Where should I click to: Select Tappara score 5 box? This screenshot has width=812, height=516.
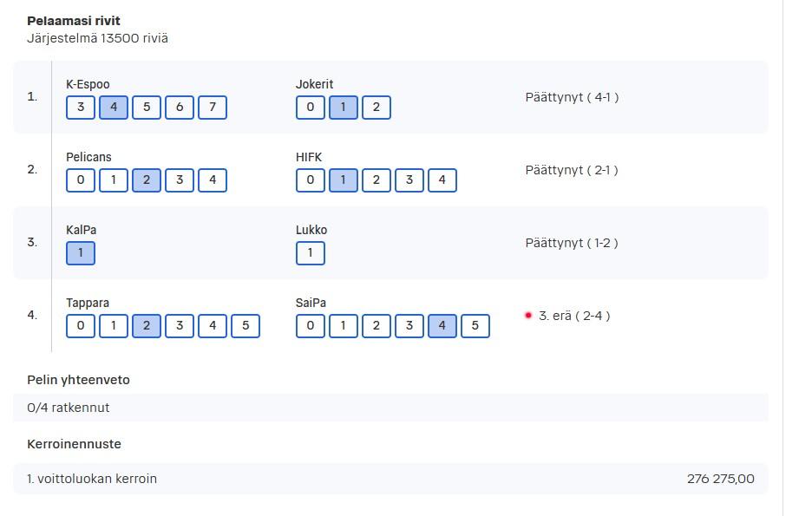click(246, 326)
